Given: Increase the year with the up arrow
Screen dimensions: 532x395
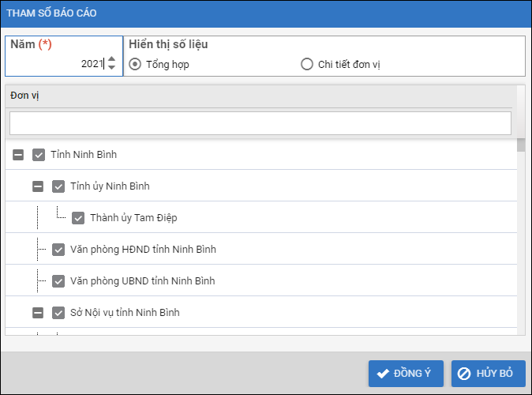Looking at the screenshot, I should (111, 59).
